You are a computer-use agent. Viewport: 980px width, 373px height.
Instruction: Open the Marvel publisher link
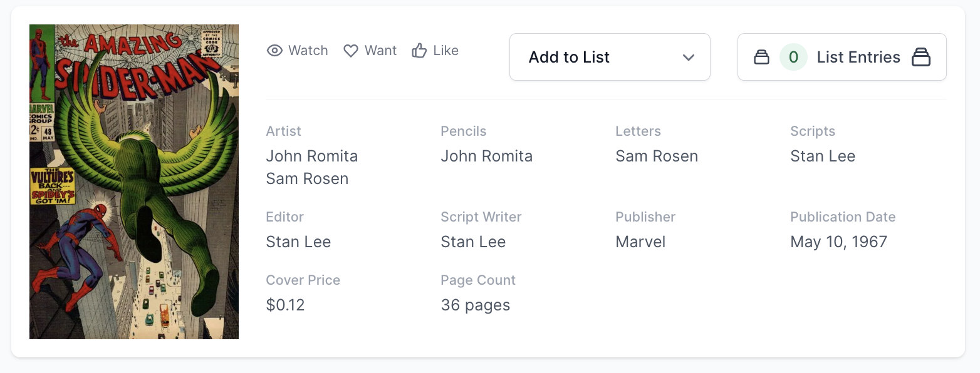pyautogui.click(x=640, y=242)
